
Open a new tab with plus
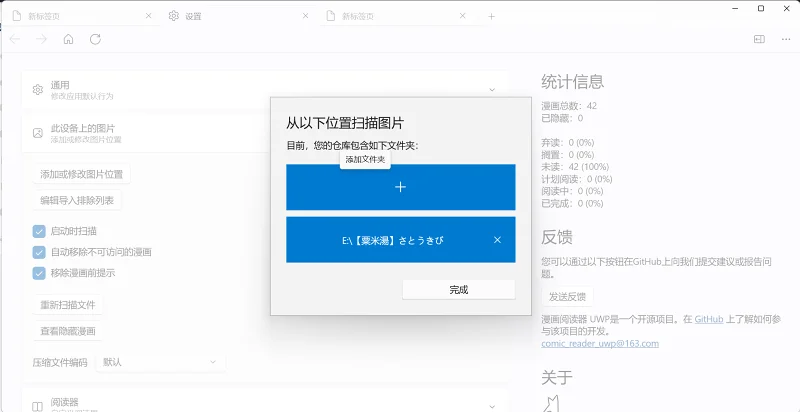point(491,16)
